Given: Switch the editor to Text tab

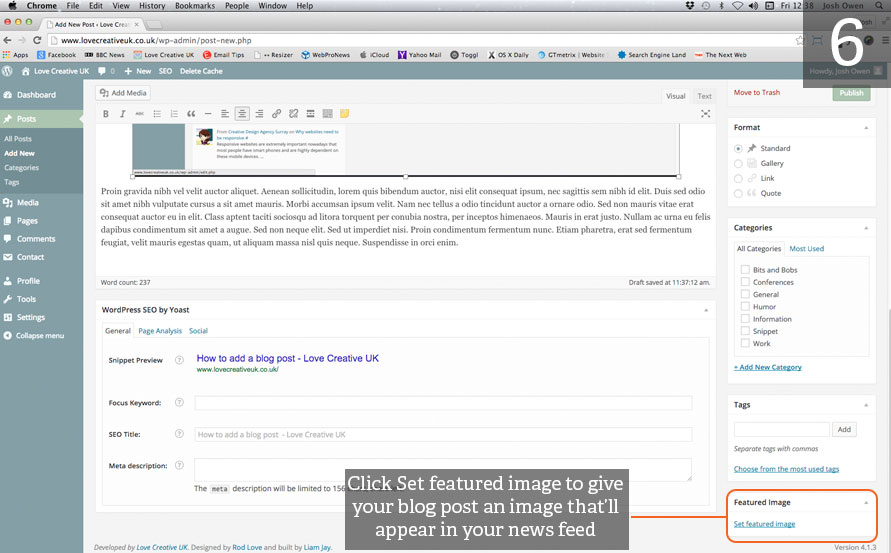Looking at the screenshot, I should point(704,96).
